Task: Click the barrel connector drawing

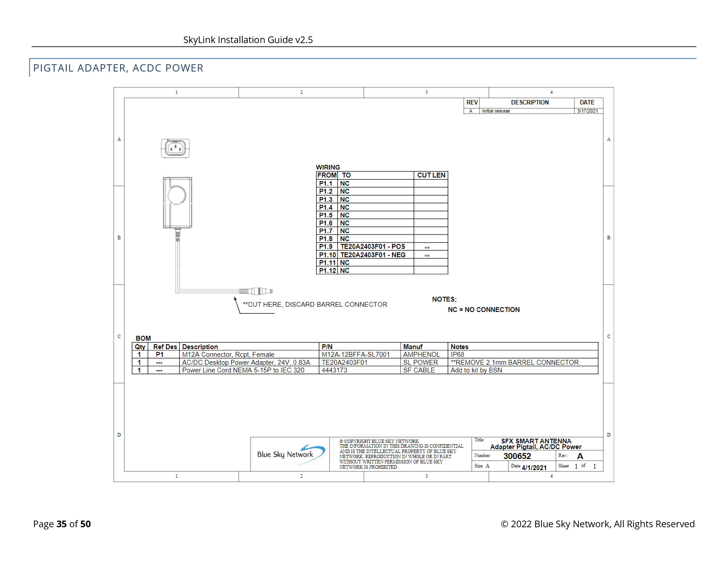Action: click(x=256, y=291)
